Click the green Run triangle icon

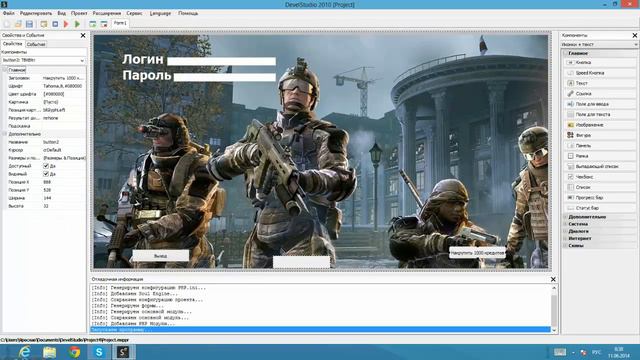pos(77,24)
